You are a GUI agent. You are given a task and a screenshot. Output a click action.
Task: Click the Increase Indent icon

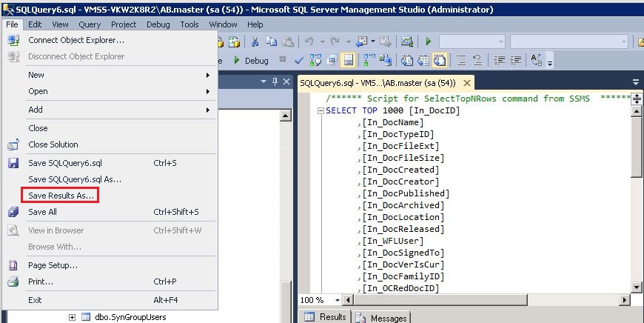pyautogui.click(x=515, y=61)
